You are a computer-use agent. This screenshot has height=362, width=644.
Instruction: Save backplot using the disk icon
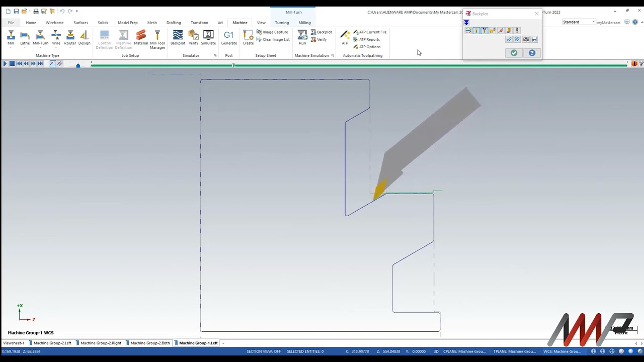pos(534,39)
